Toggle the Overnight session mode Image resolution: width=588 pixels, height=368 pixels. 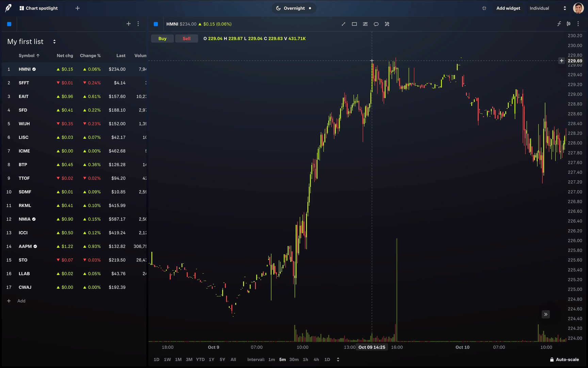click(294, 8)
